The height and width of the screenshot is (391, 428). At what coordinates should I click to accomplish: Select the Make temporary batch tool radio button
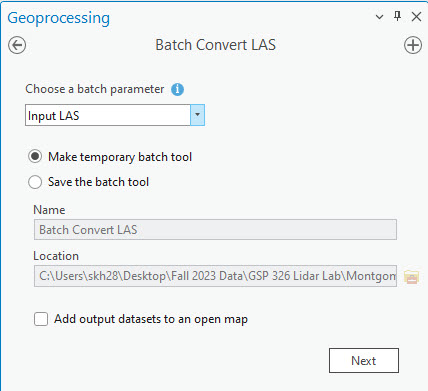[x=35, y=156]
